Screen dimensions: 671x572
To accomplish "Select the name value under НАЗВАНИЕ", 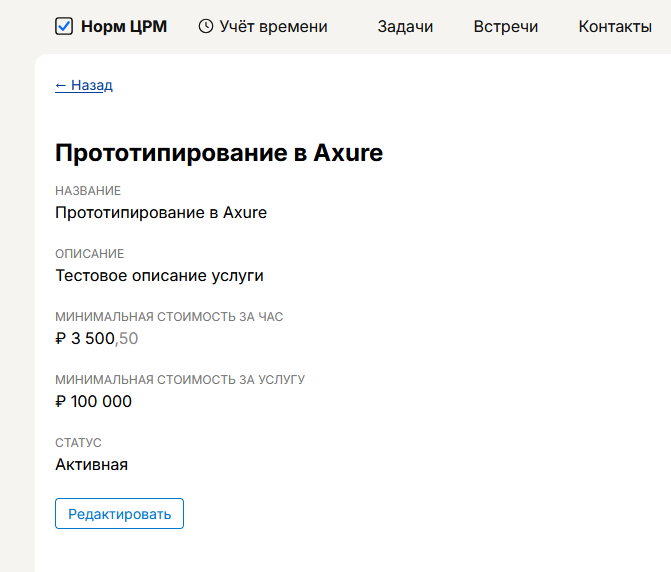I will tap(161, 212).
